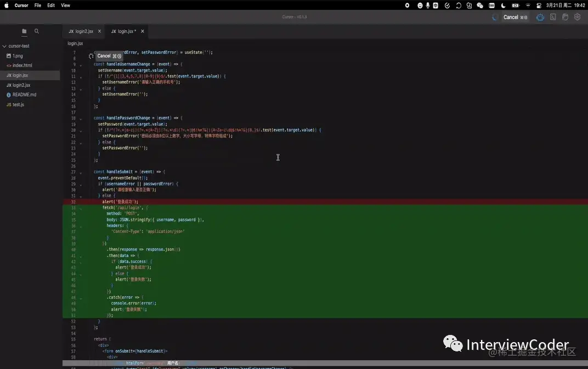
Task: Click the circular record icon in menu bar
Action: (x=407, y=5)
